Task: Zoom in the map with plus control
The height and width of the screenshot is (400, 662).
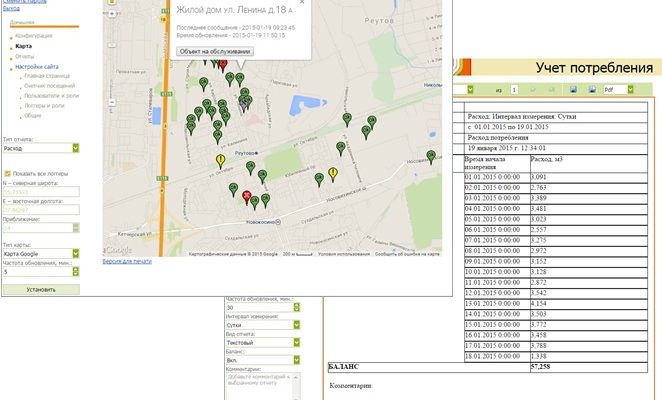Action: point(112,14)
